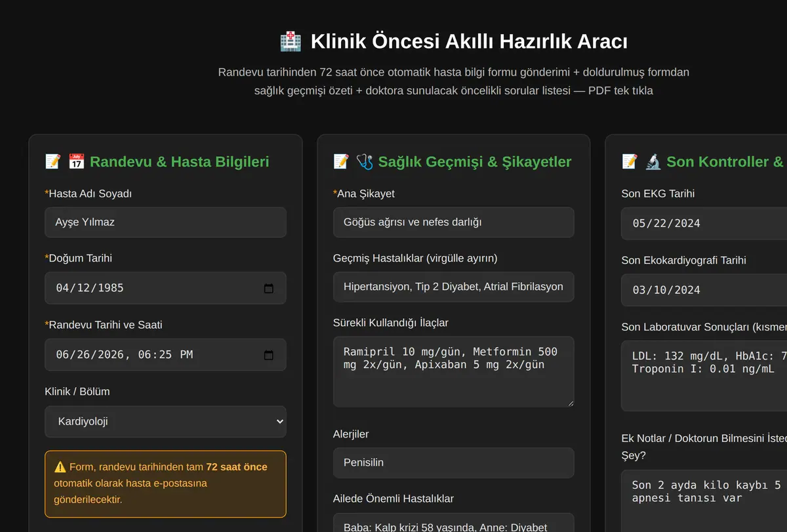This screenshot has height=532, width=787.
Task: Click the Alerjiler field containing Penisilin
Action: coord(454,462)
